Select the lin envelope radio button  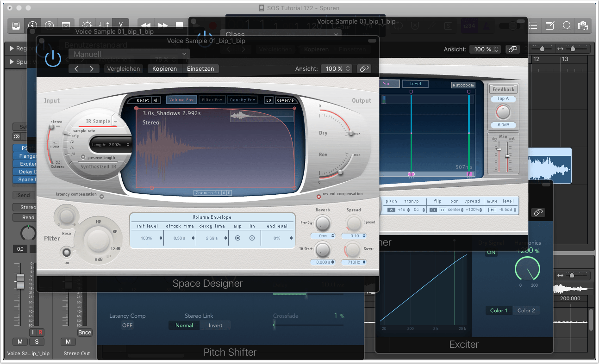click(252, 238)
